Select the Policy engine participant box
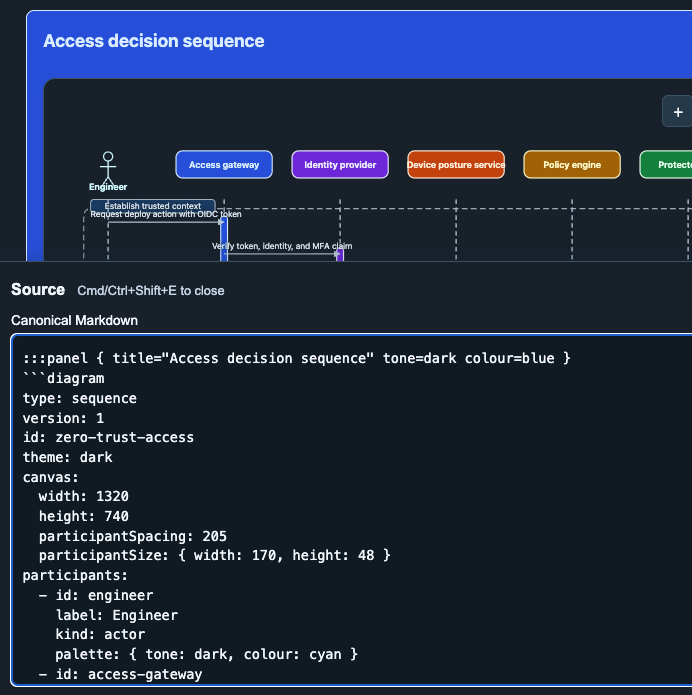Image resolution: width=692 pixels, height=695 pixels. click(x=572, y=164)
